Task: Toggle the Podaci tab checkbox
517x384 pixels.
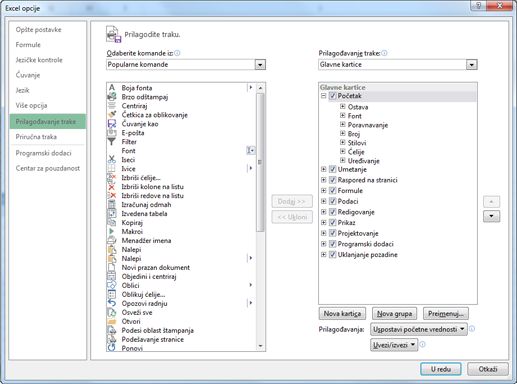Action: click(332, 201)
